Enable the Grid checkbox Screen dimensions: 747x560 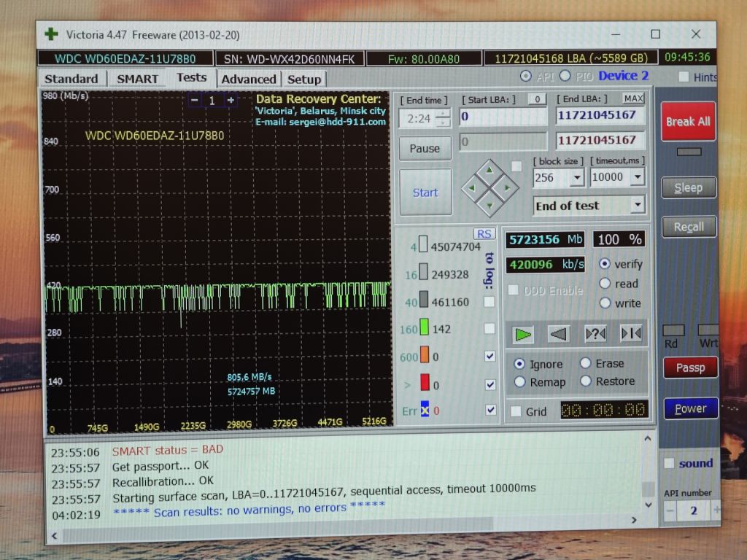coord(516,411)
